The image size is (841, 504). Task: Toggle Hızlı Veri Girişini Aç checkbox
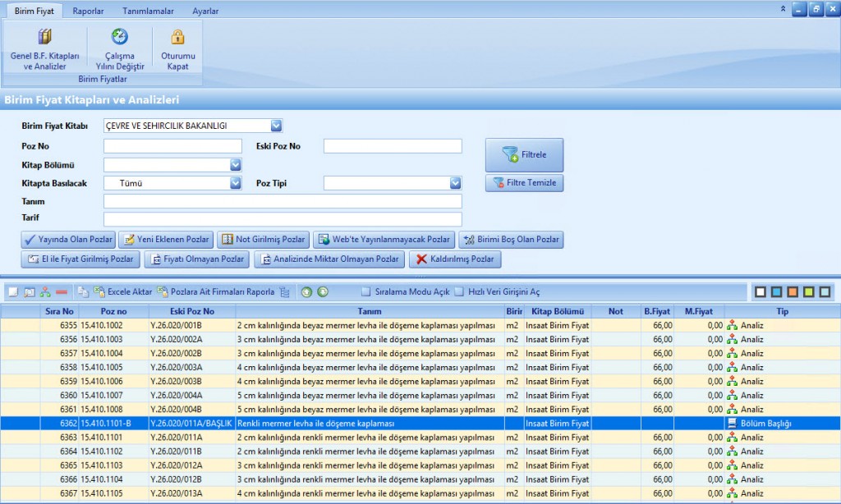click(460, 291)
